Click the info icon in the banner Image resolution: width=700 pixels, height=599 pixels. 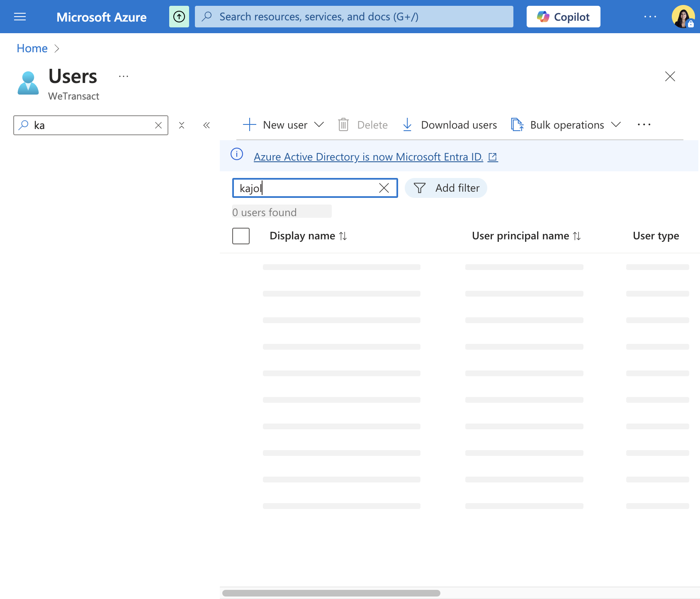[237, 154]
